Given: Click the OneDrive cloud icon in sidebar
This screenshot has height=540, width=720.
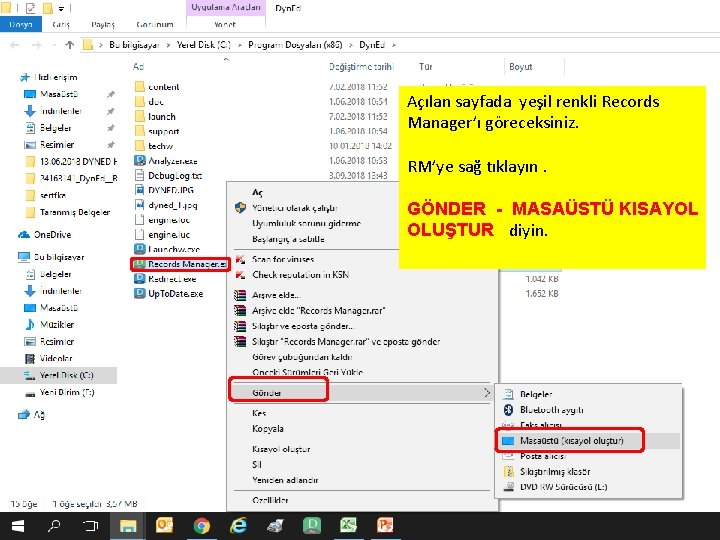Looking at the screenshot, I should coord(24,235).
